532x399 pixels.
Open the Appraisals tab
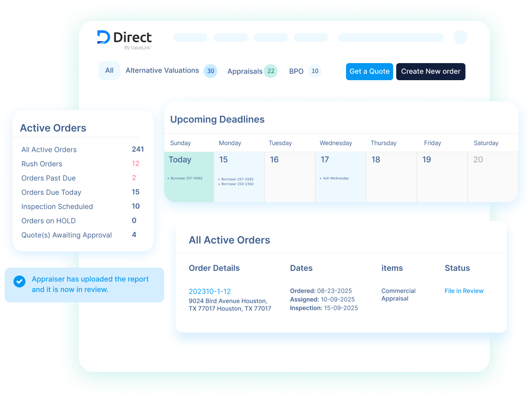point(244,71)
